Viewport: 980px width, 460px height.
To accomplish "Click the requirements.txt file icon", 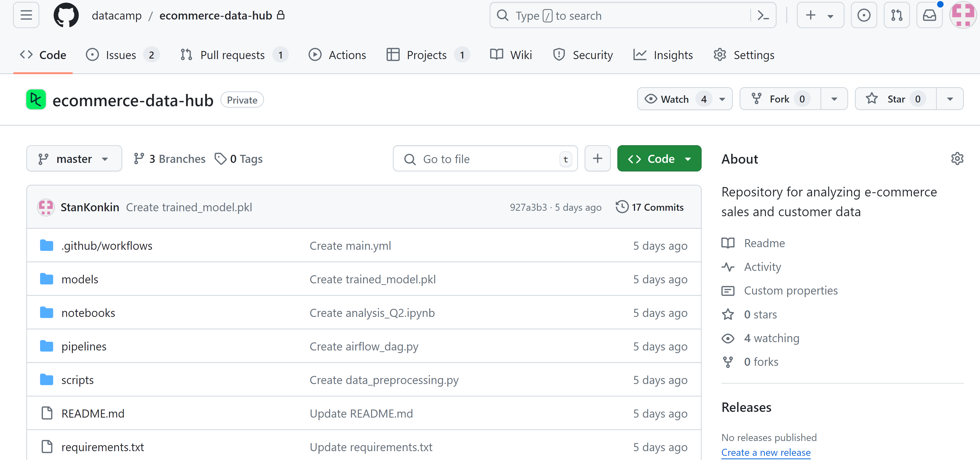I will tap(47, 446).
